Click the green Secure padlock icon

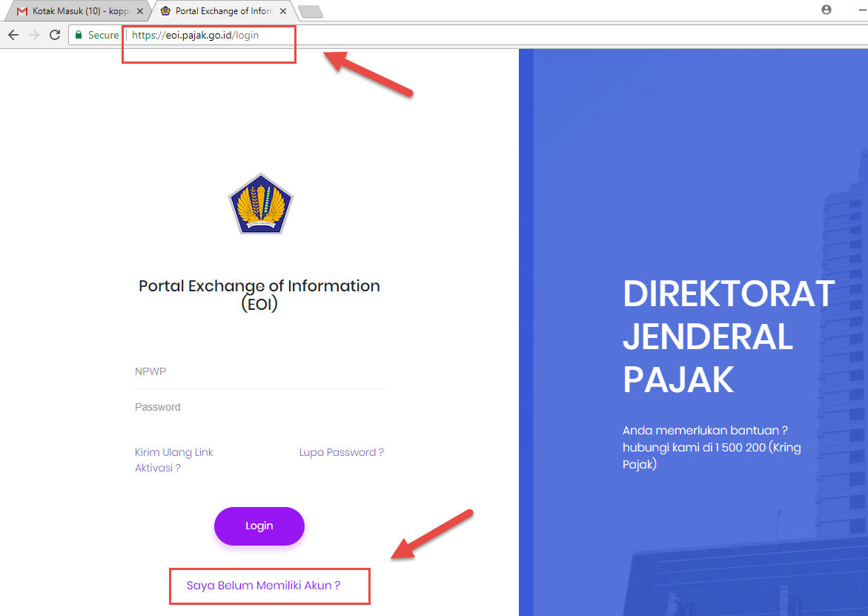pyautogui.click(x=79, y=35)
